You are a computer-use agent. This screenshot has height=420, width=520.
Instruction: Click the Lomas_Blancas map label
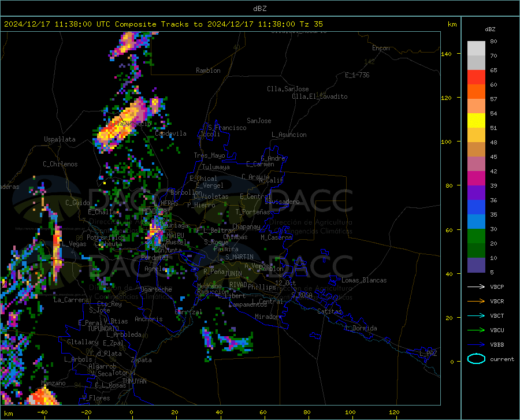(364, 280)
